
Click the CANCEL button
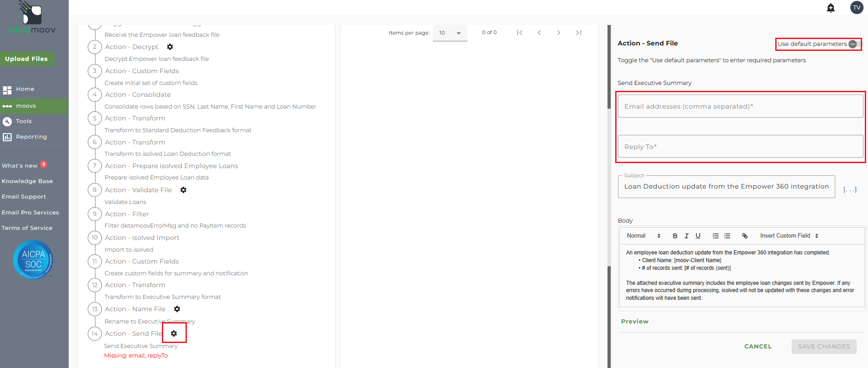[x=758, y=347]
